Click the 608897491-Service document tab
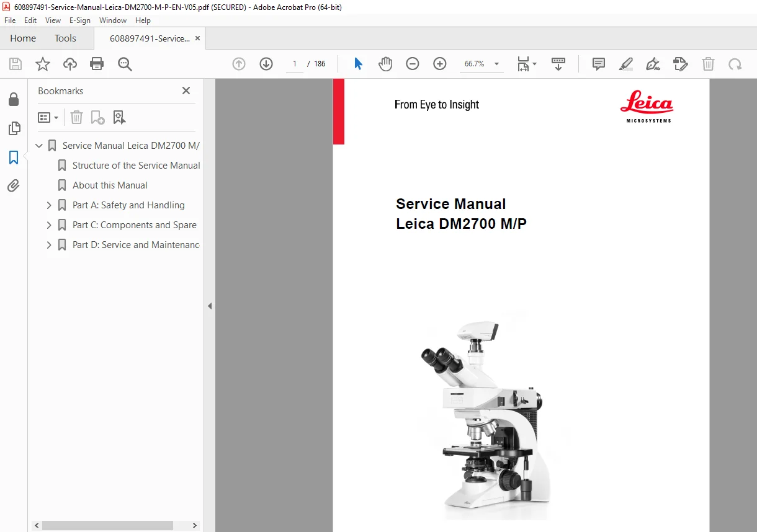 150,38
